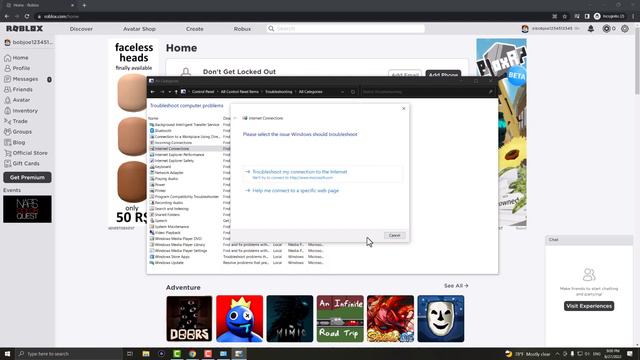Refresh the Troubleshooting window address bar
Image resolution: width=640 pixels, height=360 pixels.
tap(353, 92)
